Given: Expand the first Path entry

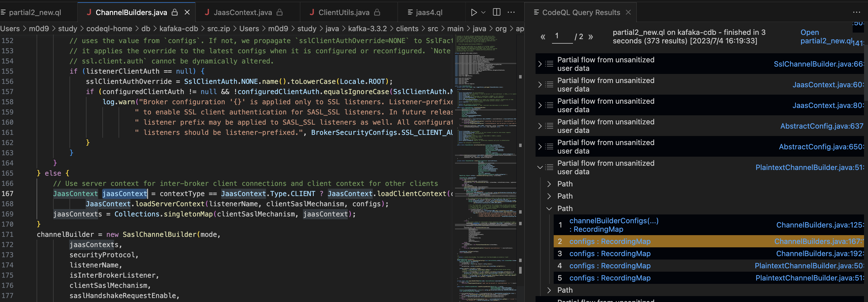Looking at the screenshot, I should pyautogui.click(x=549, y=184).
